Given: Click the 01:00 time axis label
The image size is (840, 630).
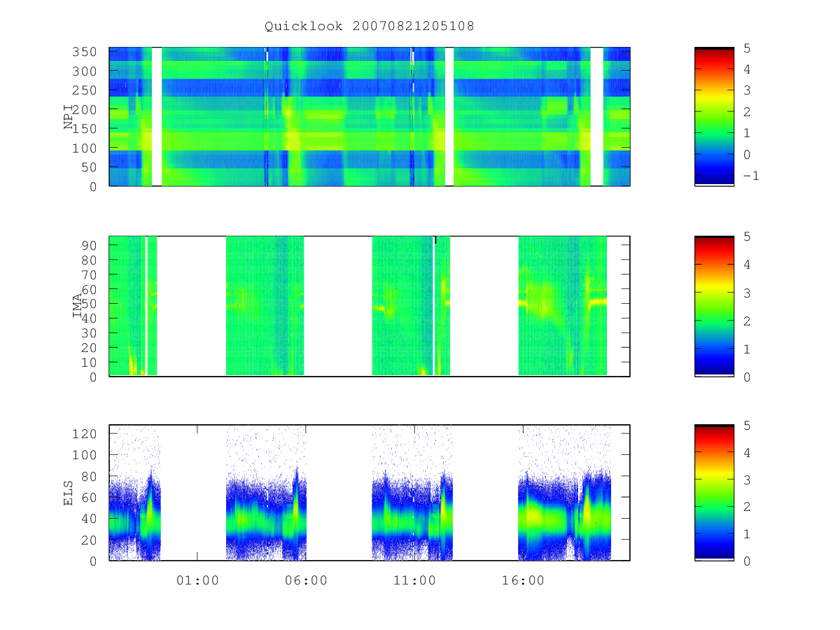Looking at the screenshot, I should pyautogui.click(x=197, y=580).
